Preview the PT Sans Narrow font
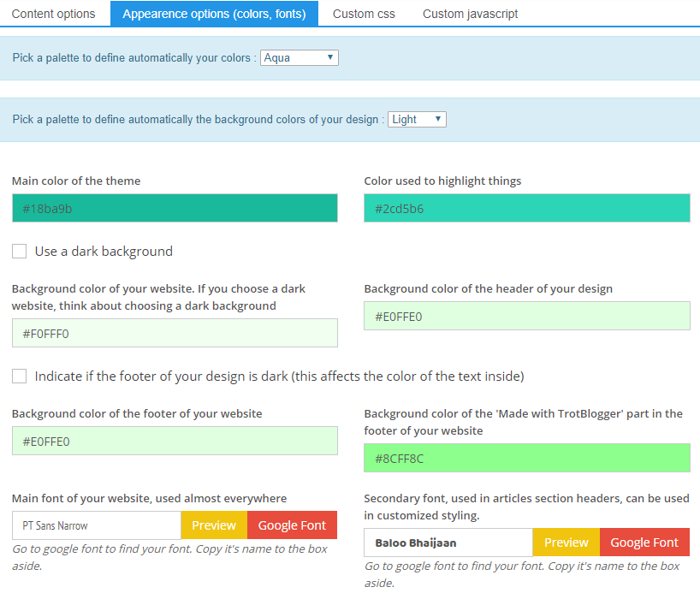The image size is (700, 593). coord(213,525)
